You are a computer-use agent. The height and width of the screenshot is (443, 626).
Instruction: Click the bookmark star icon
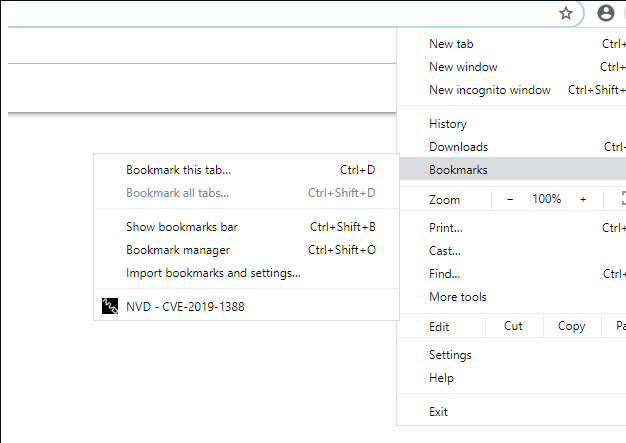(x=566, y=13)
